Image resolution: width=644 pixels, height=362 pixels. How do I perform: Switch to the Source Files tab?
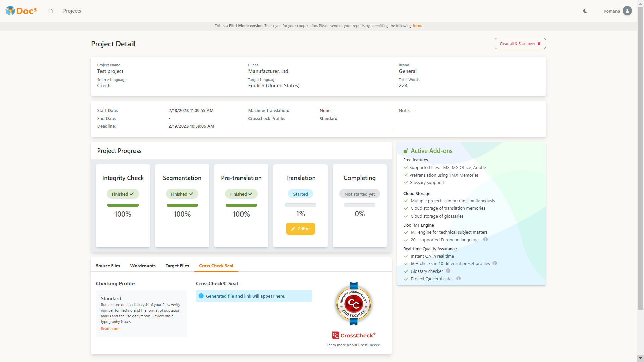[x=108, y=266]
